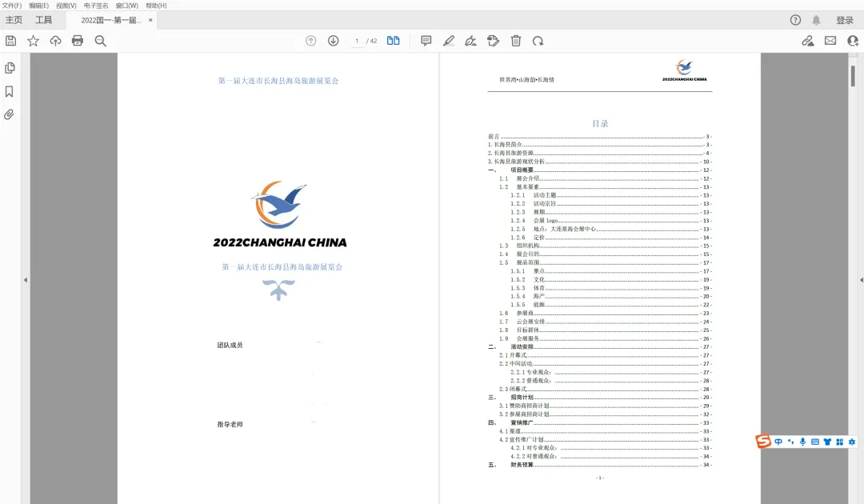The image size is (864, 504).
Task: Open the 电子签名 menu
Action: coord(96,6)
